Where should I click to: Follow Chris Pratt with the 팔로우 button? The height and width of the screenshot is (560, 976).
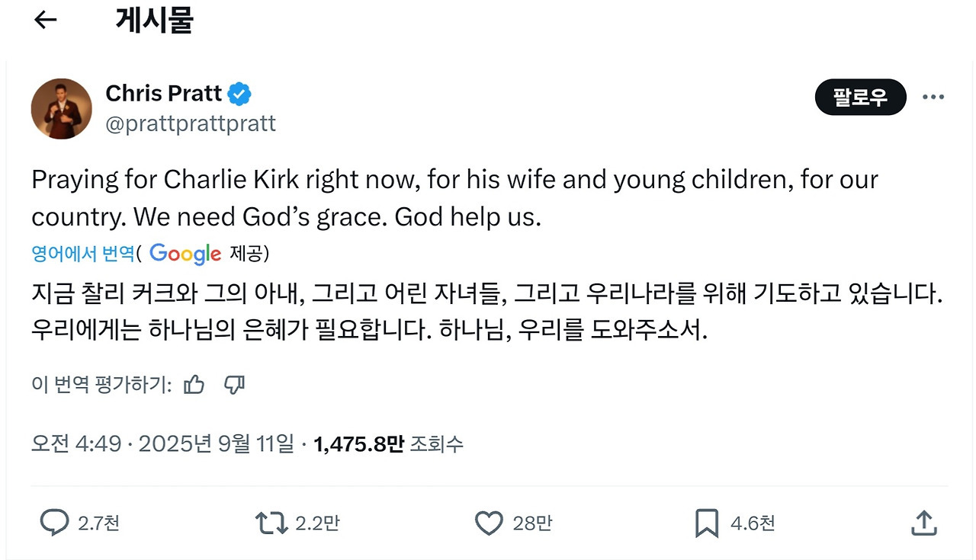[860, 97]
